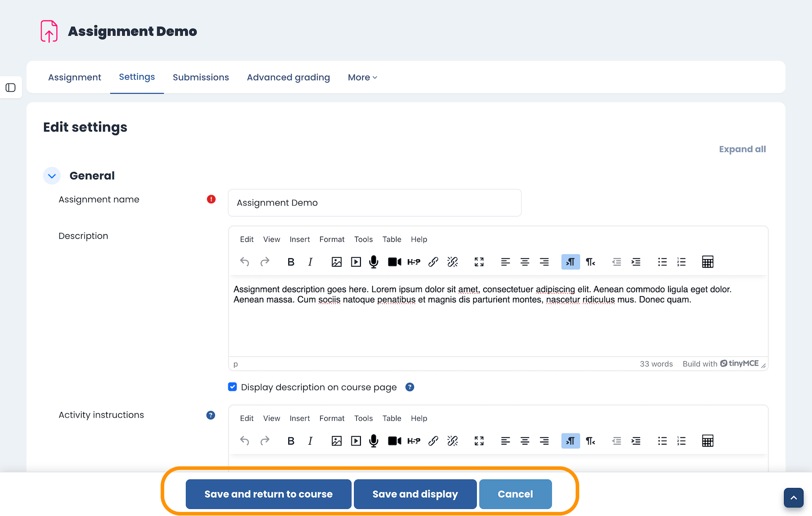This screenshot has width=812, height=516.
Task: Click the Assignment name input field
Action: (374, 203)
